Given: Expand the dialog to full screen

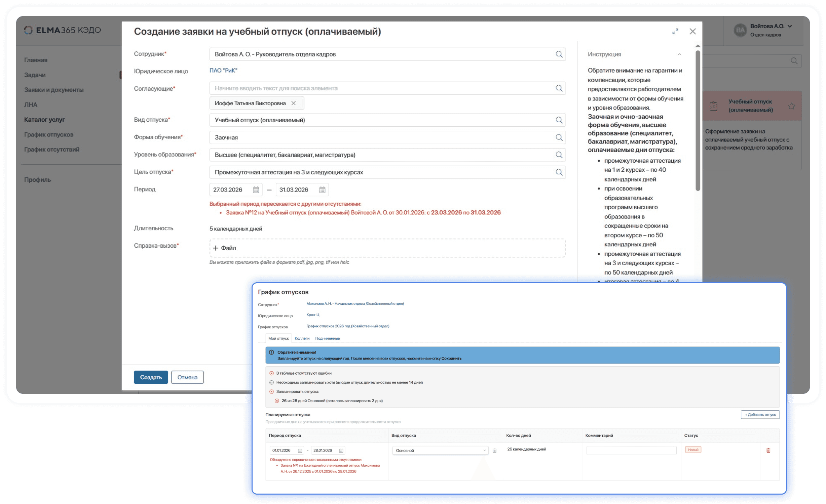Looking at the screenshot, I should pyautogui.click(x=675, y=31).
